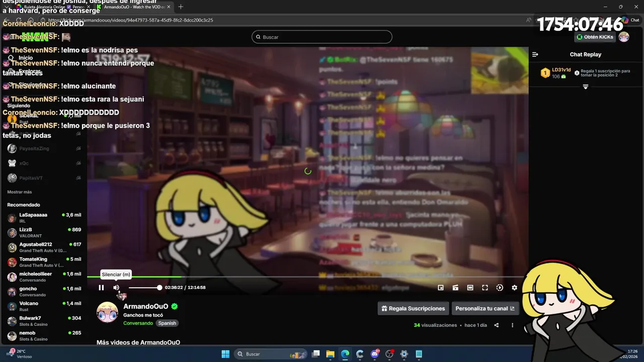This screenshot has height=362, width=644.
Task: Open File Explorer from taskbar
Action: click(330, 354)
